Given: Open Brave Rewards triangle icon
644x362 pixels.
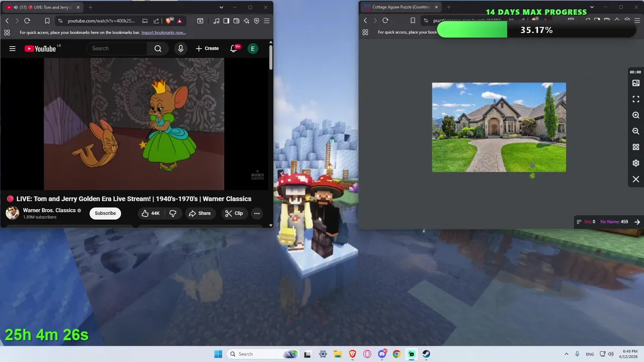Looking at the screenshot, I should (x=180, y=21).
